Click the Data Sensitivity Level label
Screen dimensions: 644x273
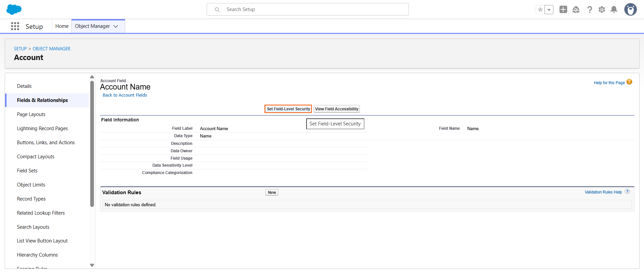(x=172, y=165)
